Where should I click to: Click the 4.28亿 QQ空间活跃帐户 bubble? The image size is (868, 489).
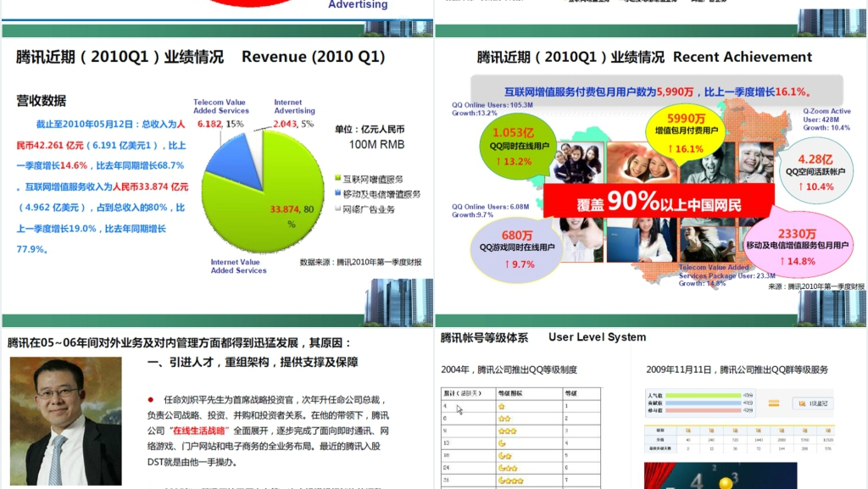click(x=815, y=172)
